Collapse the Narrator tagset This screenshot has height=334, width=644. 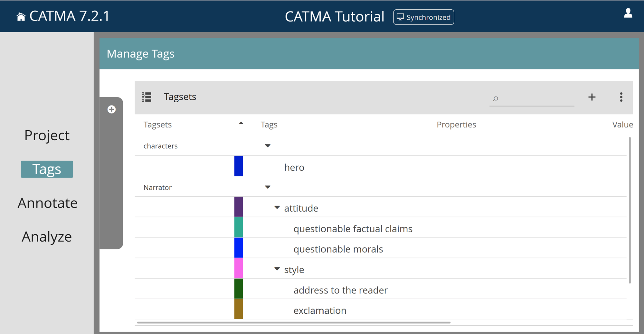pyautogui.click(x=268, y=187)
